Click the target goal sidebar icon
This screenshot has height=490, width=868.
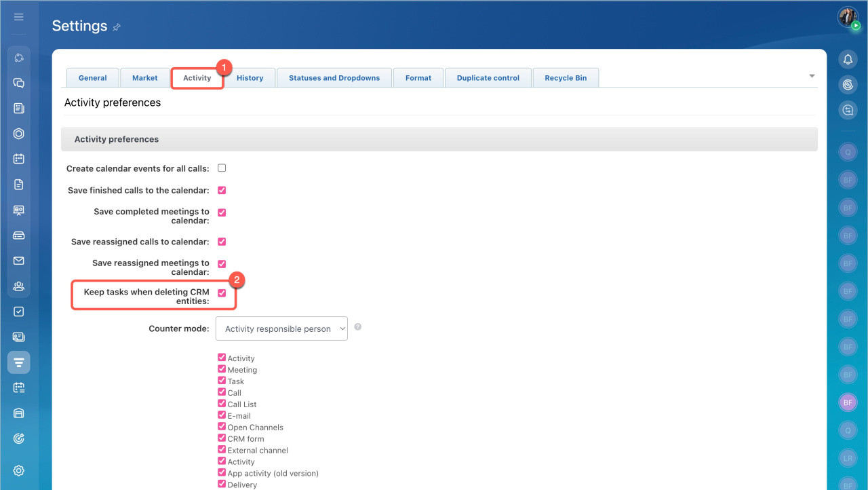19,438
